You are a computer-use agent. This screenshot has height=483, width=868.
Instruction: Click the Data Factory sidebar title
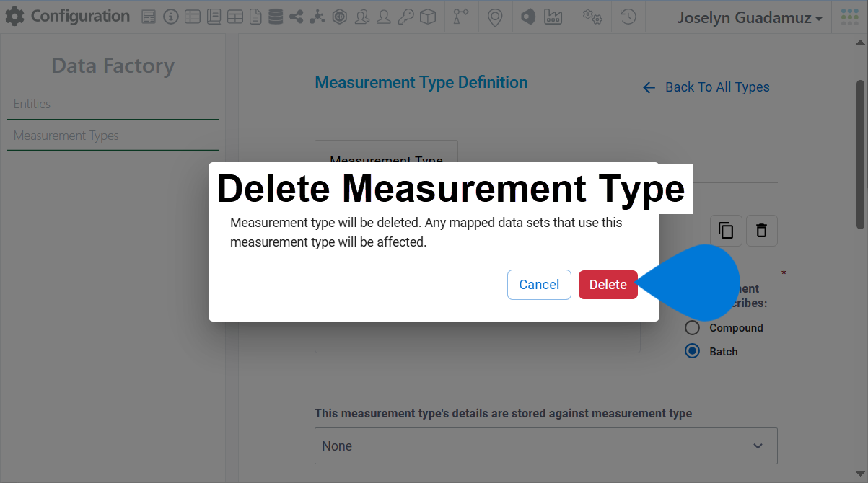[113, 66]
